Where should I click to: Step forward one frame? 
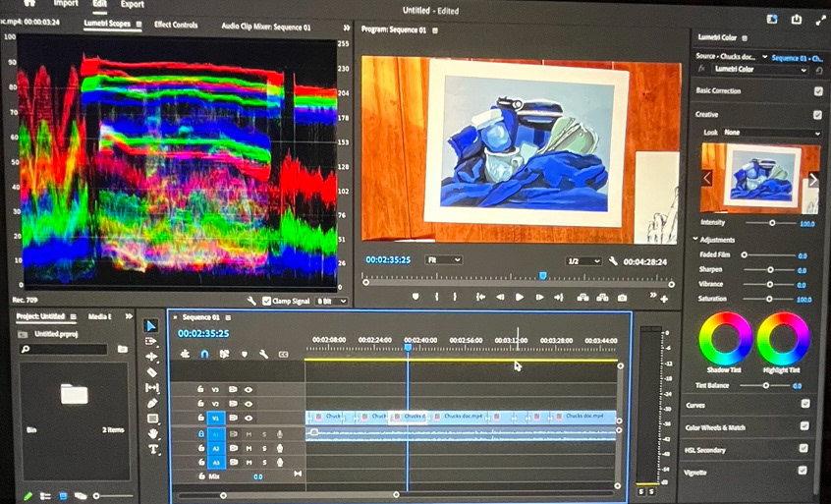pyautogui.click(x=539, y=298)
